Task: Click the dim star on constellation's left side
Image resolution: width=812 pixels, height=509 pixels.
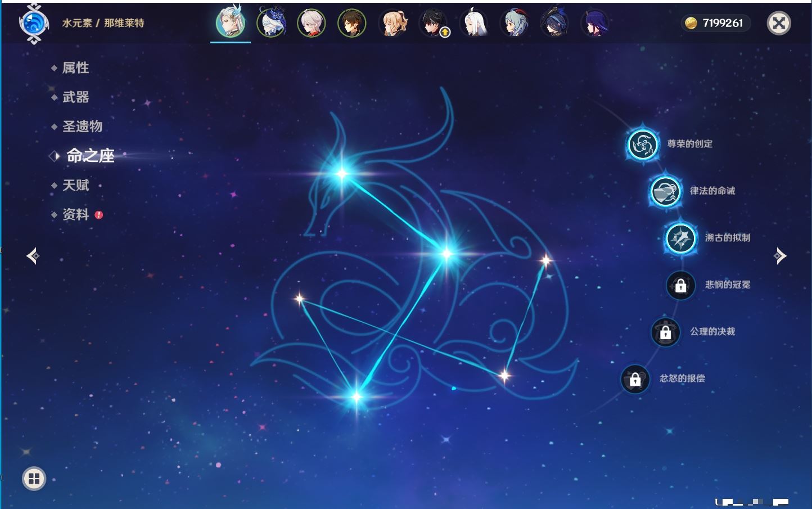Action: (299, 299)
